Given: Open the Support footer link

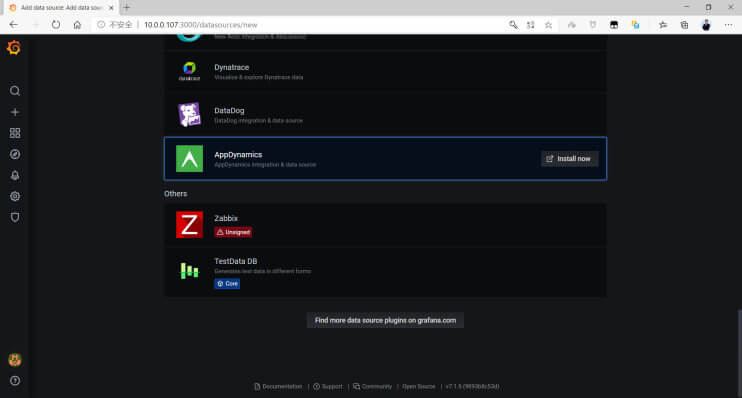Looking at the screenshot, I should tap(327, 387).
